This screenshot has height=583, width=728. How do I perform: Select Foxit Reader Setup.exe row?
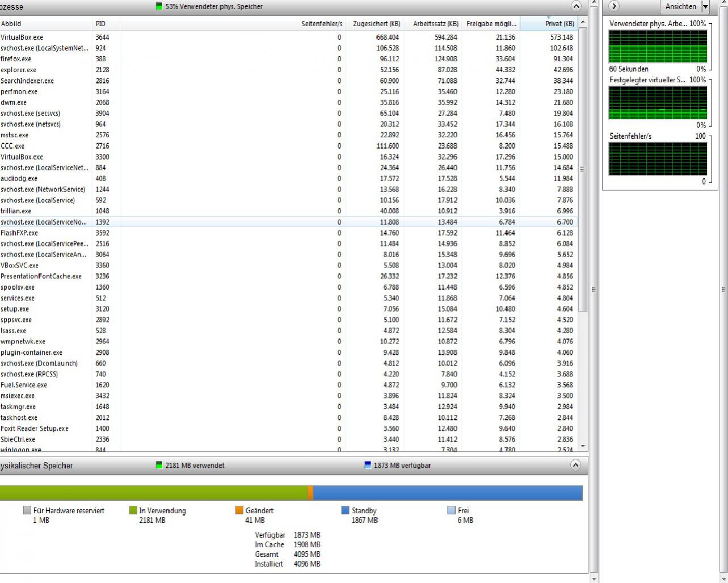[x=289, y=429]
